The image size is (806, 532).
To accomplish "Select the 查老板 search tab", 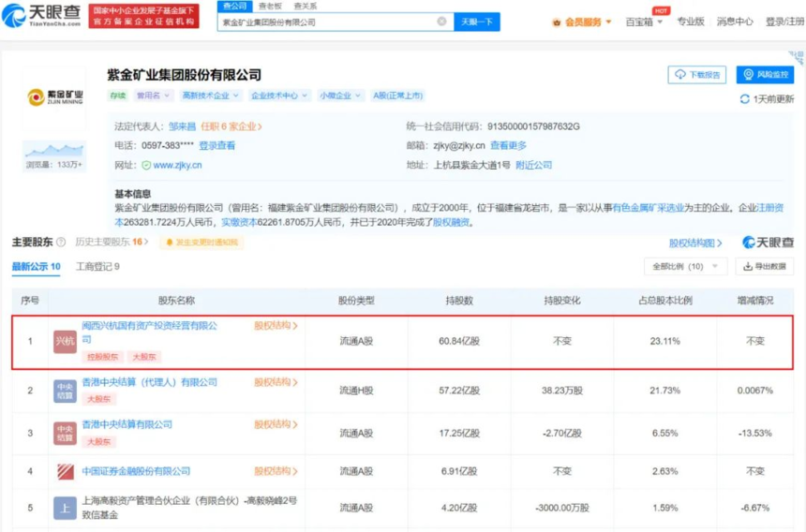I will [268, 6].
